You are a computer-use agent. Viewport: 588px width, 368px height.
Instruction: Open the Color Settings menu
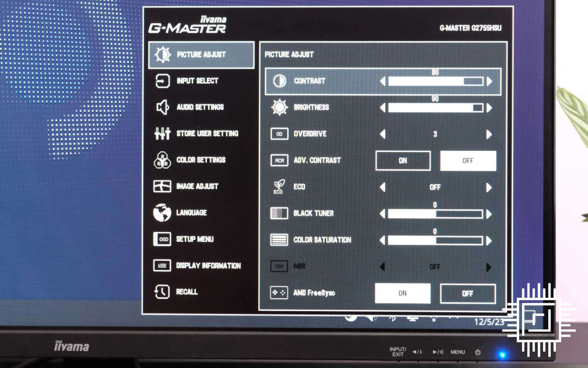(x=201, y=160)
